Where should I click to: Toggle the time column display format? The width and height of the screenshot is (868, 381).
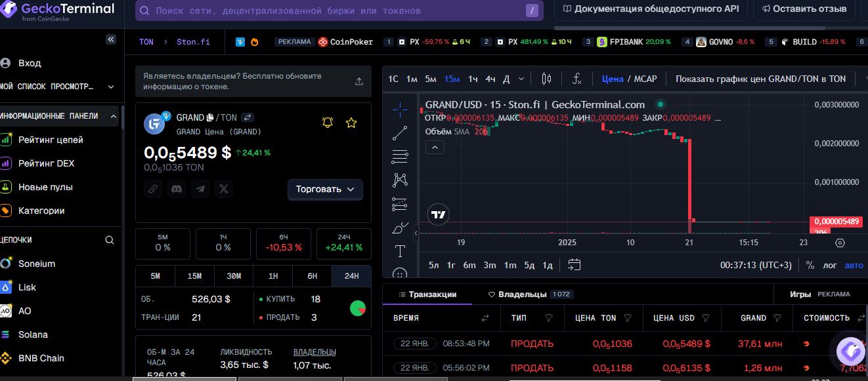pos(485,318)
